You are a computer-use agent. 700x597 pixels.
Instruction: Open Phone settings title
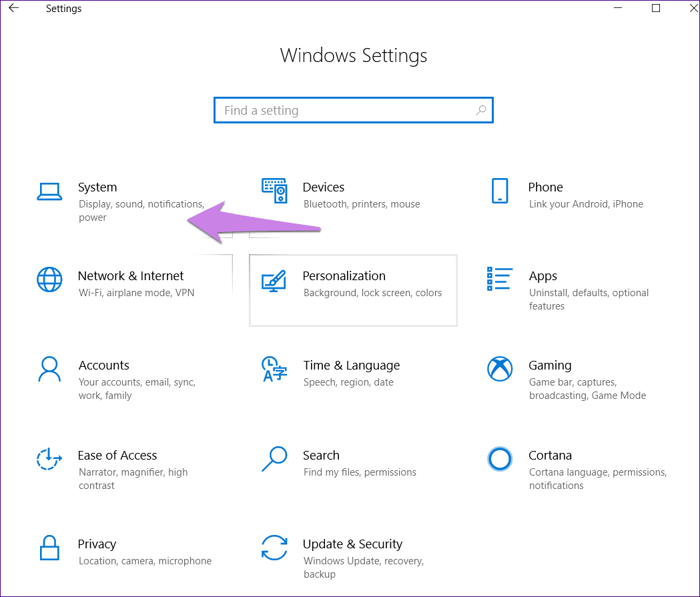[x=546, y=187]
